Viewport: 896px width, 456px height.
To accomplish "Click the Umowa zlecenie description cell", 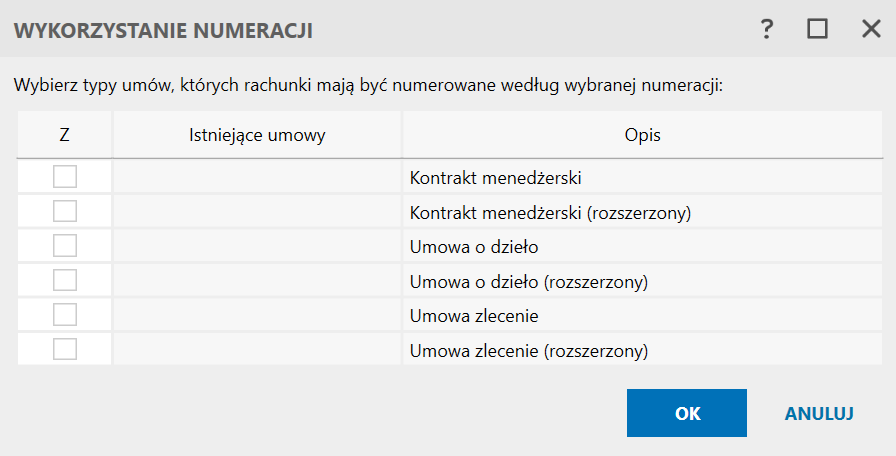I will coord(475,316).
